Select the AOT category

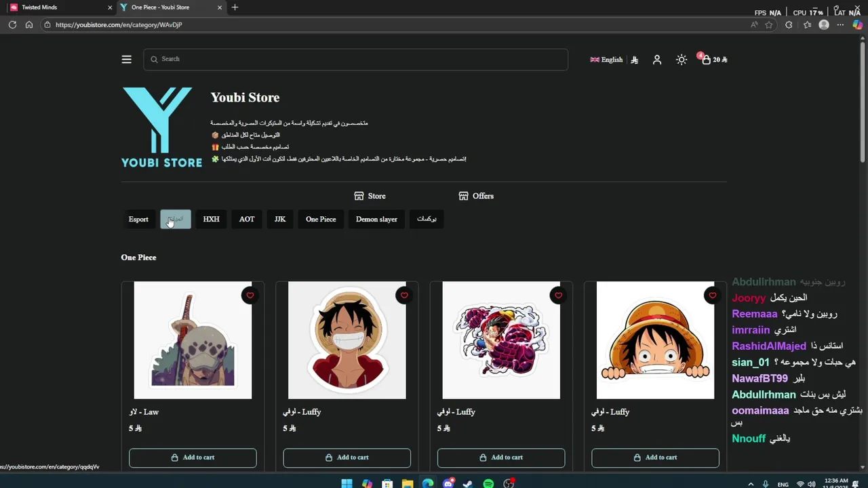click(x=247, y=219)
